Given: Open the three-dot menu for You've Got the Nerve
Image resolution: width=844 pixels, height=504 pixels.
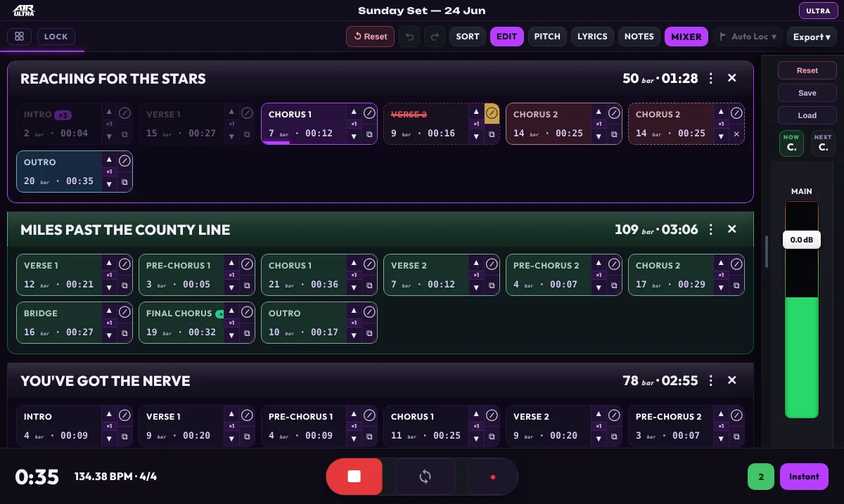Looking at the screenshot, I should coord(711,380).
